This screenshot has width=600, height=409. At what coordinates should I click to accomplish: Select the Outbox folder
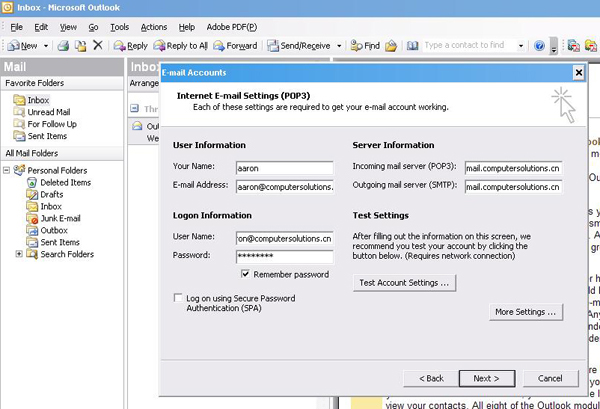tap(47, 230)
